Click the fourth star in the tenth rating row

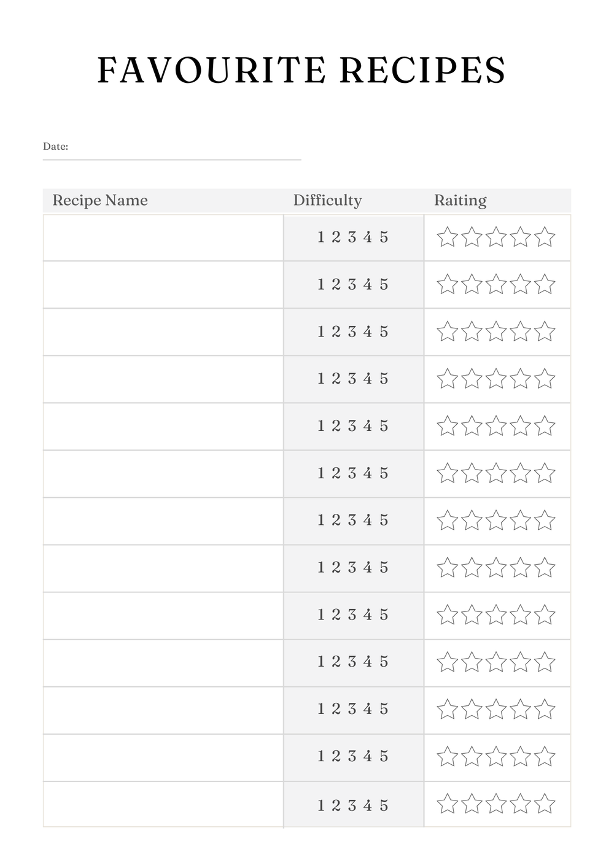click(x=520, y=662)
